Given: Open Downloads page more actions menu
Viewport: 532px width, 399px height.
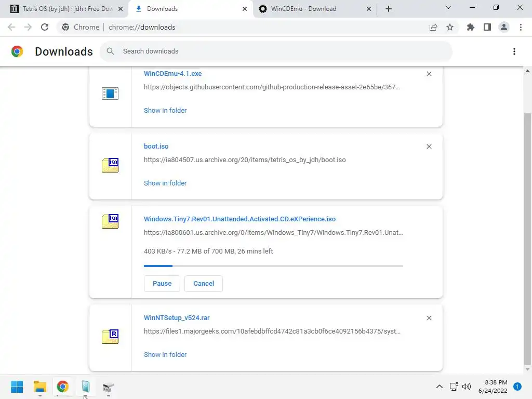Looking at the screenshot, I should point(514,51).
